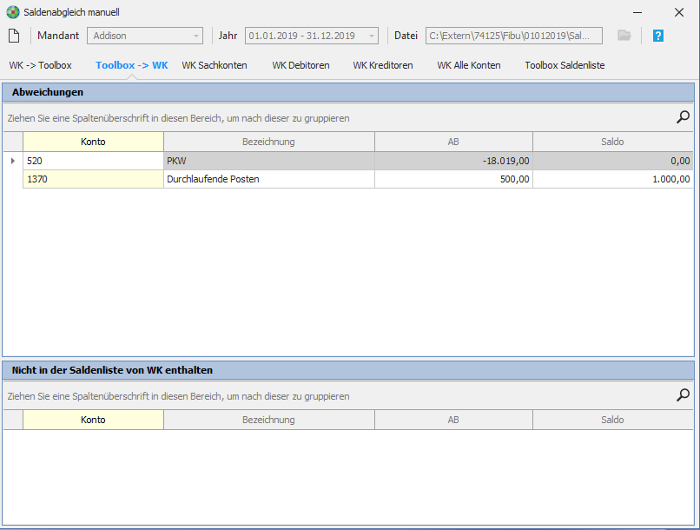Open the folder browse icon next to Datei
Image resolution: width=700 pixels, height=530 pixels.
[x=624, y=36]
